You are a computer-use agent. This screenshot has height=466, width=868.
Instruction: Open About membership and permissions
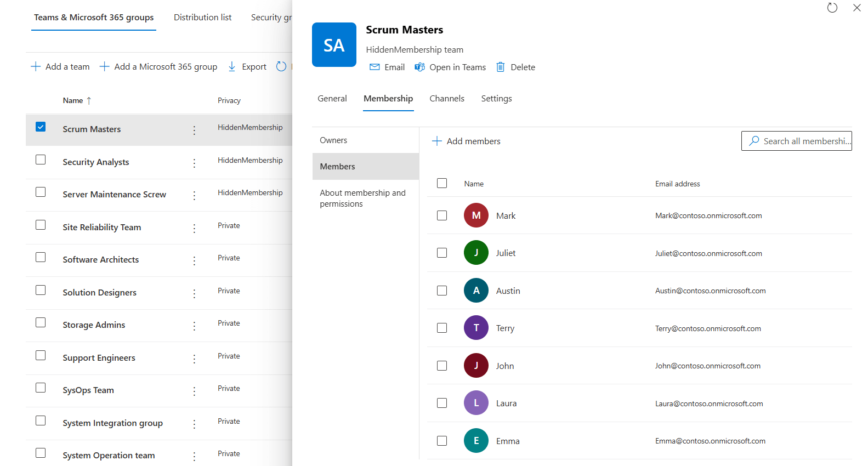(366, 198)
